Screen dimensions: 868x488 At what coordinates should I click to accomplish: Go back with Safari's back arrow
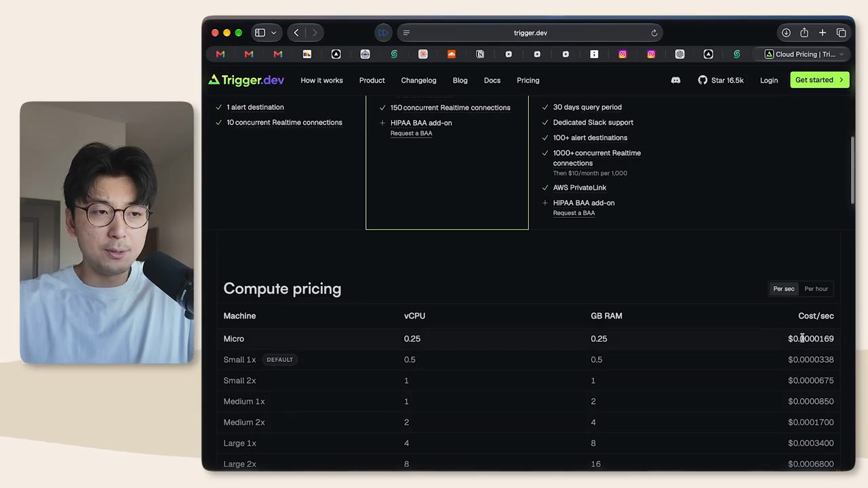(x=296, y=33)
